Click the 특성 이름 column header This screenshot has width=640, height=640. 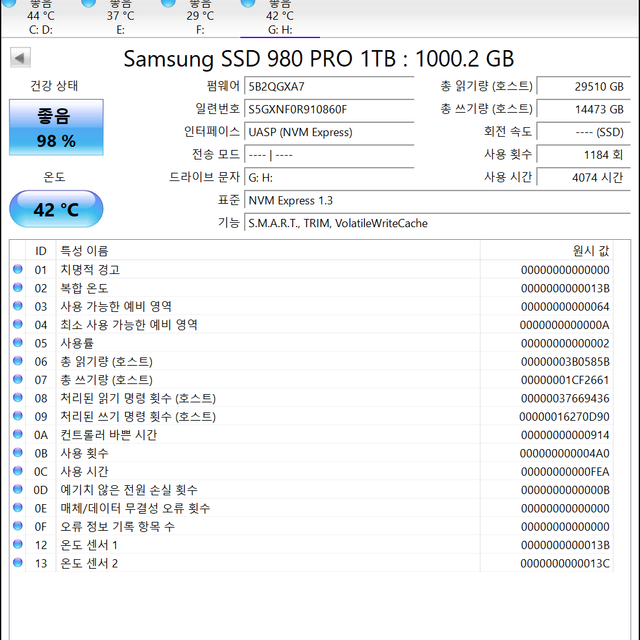tap(268, 251)
